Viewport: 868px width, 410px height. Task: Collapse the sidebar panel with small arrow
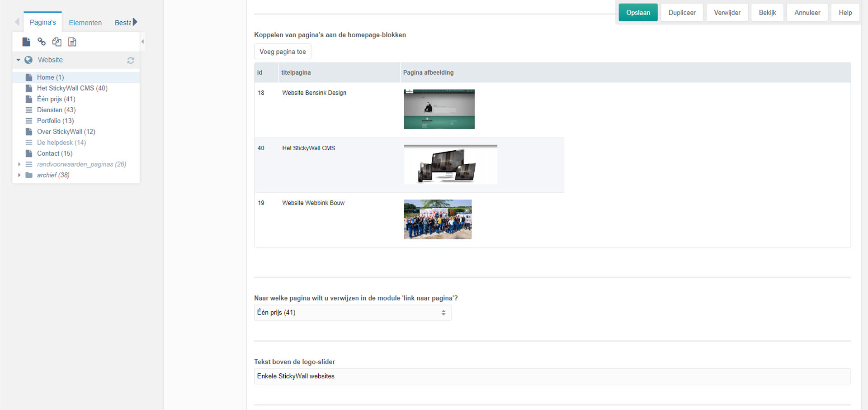click(x=142, y=42)
